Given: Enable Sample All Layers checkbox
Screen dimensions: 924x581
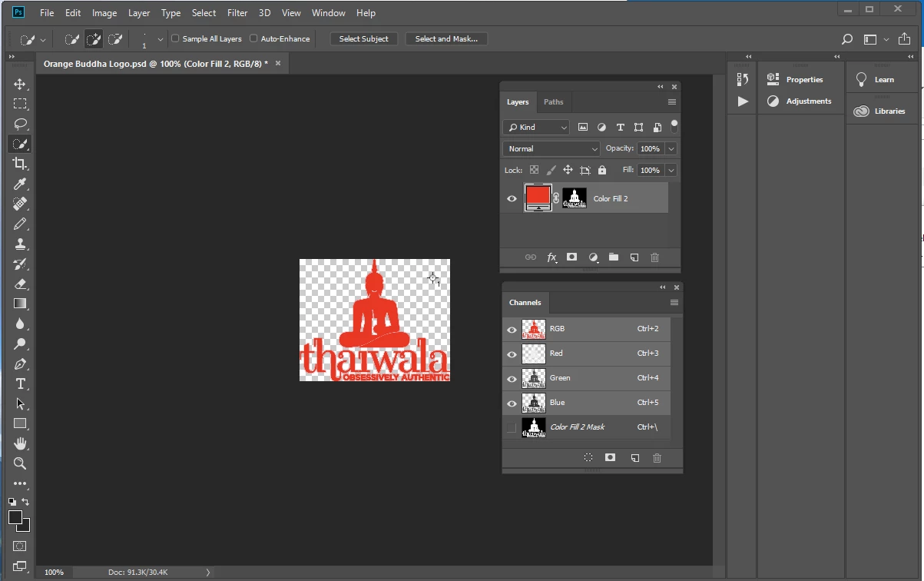Looking at the screenshot, I should tap(175, 38).
